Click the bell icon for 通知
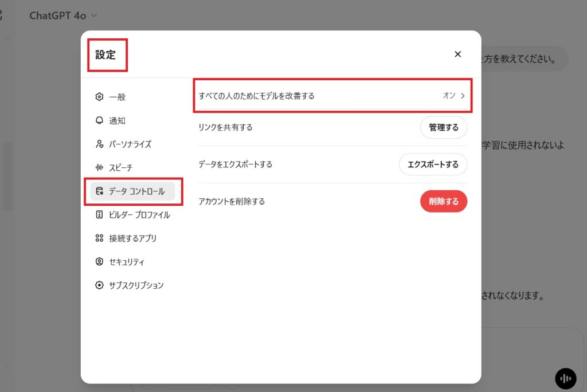The width and height of the screenshot is (587, 392). [99, 120]
